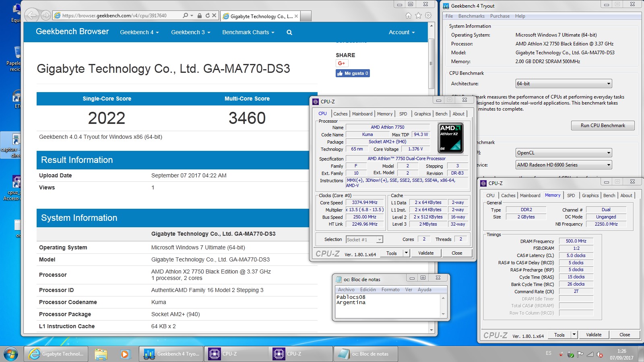Click Tools button in front CPU-Z

click(392, 253)
